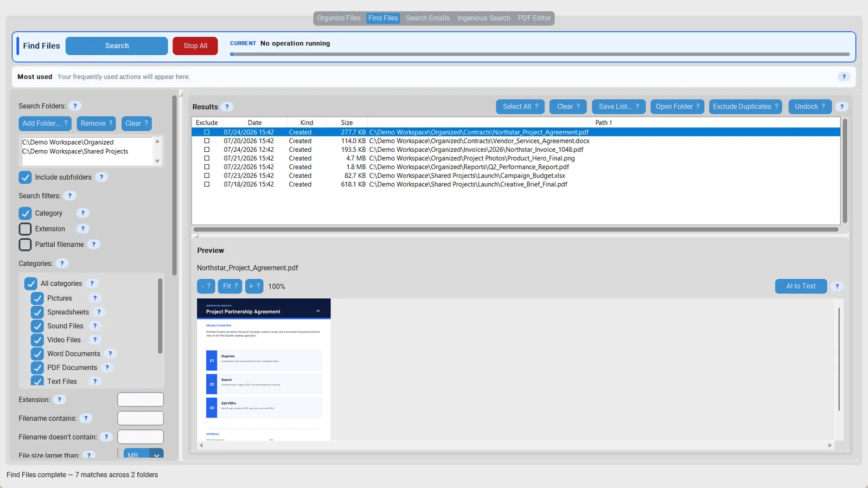Enable the Extension search filter
Image resolution: width=868 pixels, height=488 pixels.
25,229
